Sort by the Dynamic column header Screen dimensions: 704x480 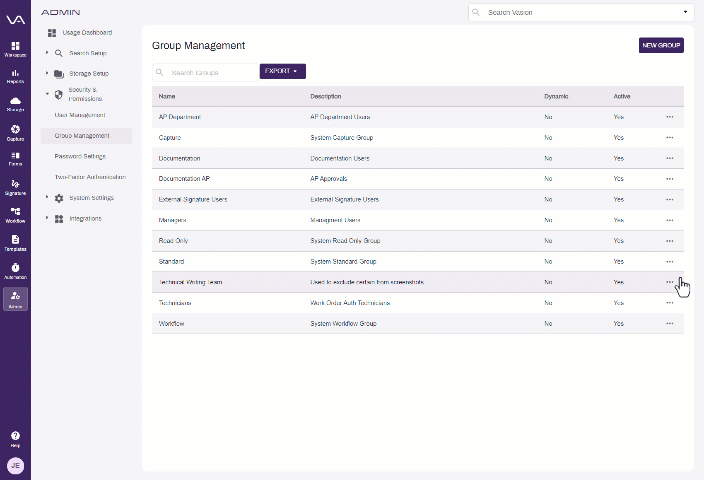pyautogui.click(x=556, y=96)
